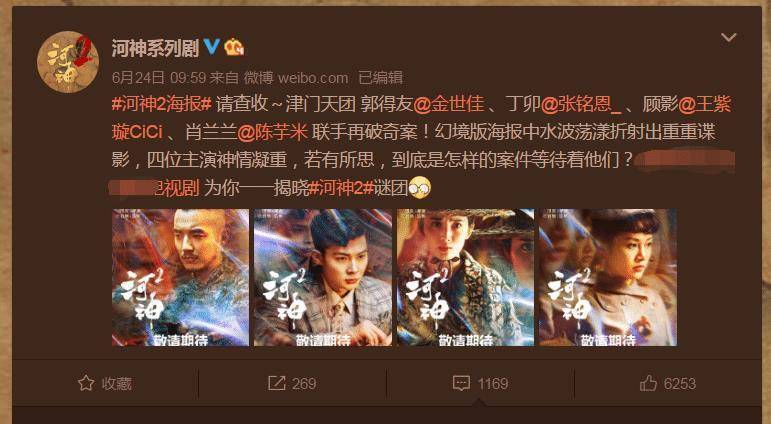The image size is (771, 424).
Task: Open the #河神2# hashtag link
Action: pos(341,188)
